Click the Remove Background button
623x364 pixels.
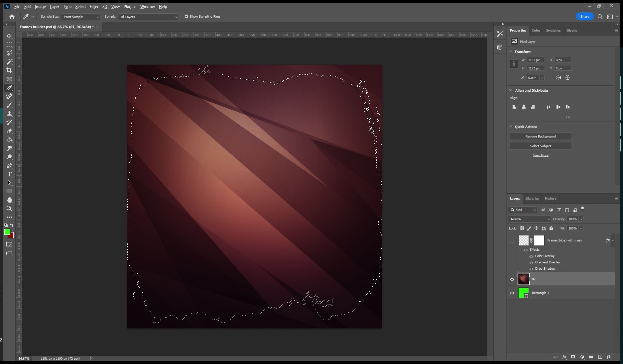click(540, 136)
